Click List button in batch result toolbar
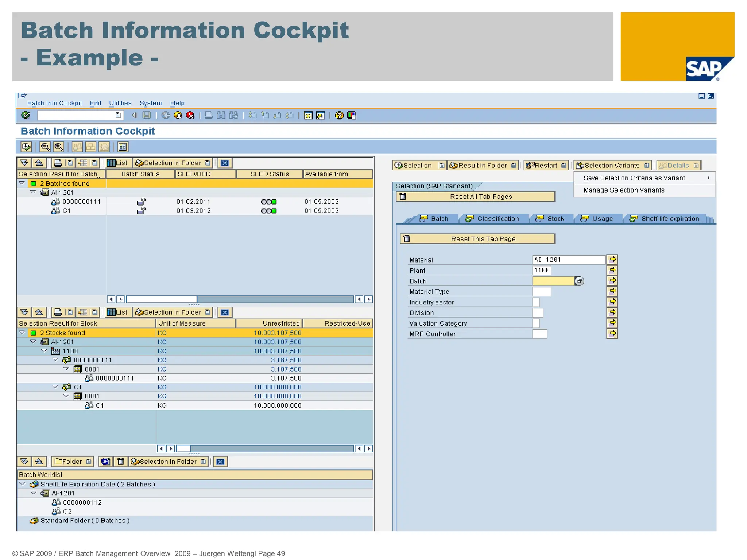The height and width of the screenshot is (560, 747). pos(118,163)
